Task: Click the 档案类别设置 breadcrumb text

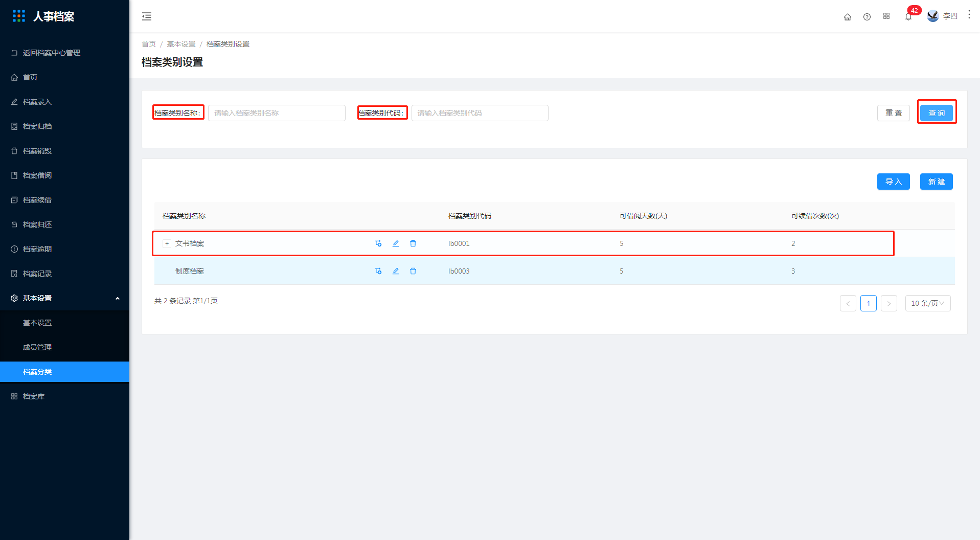Action: click(x=228, y=44)
